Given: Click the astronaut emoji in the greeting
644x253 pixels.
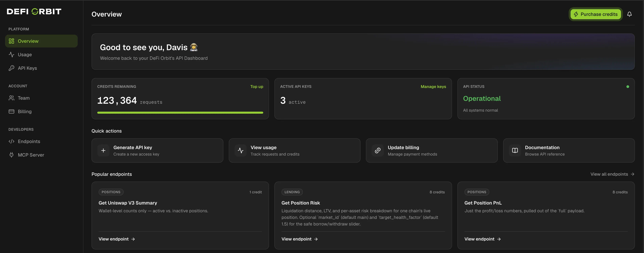Looking at the screenshot, I should (x=194, y=47).
